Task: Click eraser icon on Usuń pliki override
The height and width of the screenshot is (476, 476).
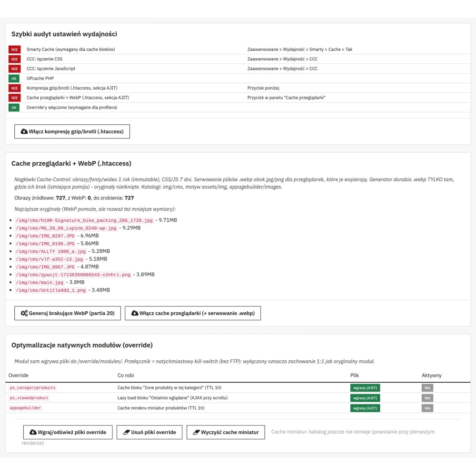Action: (x=126, y=432)
